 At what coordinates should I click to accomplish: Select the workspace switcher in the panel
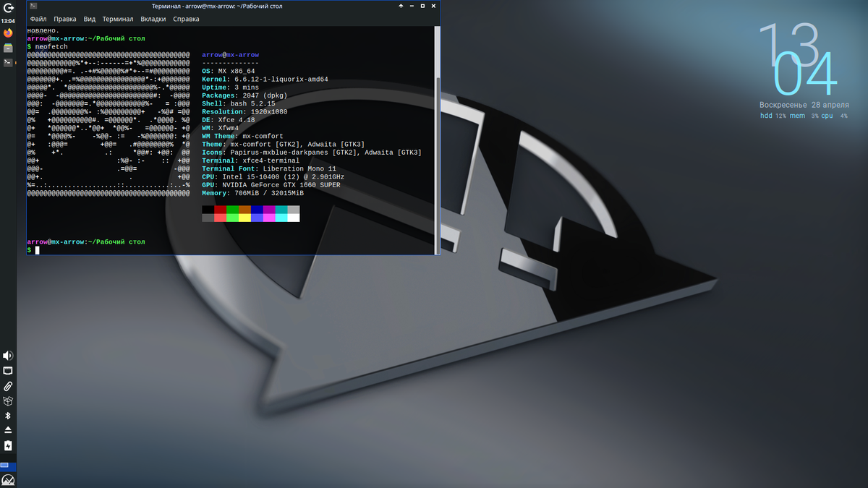coord(8,466)
